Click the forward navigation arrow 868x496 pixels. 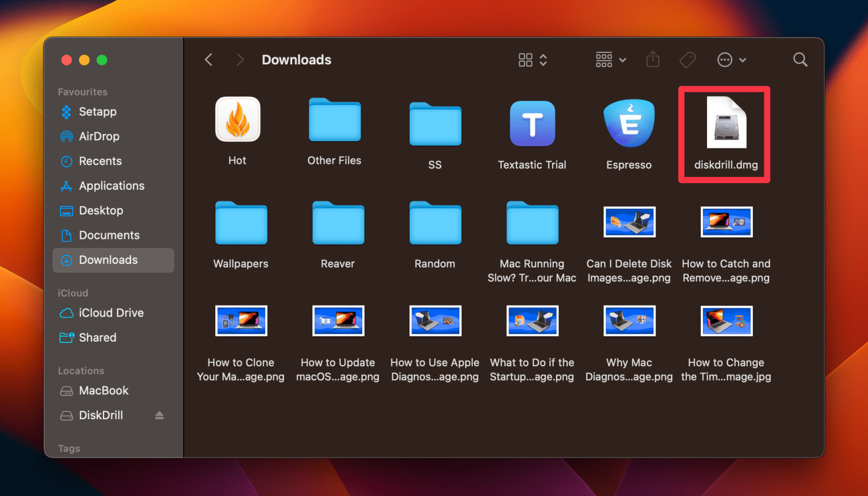(x=240, y=59)
